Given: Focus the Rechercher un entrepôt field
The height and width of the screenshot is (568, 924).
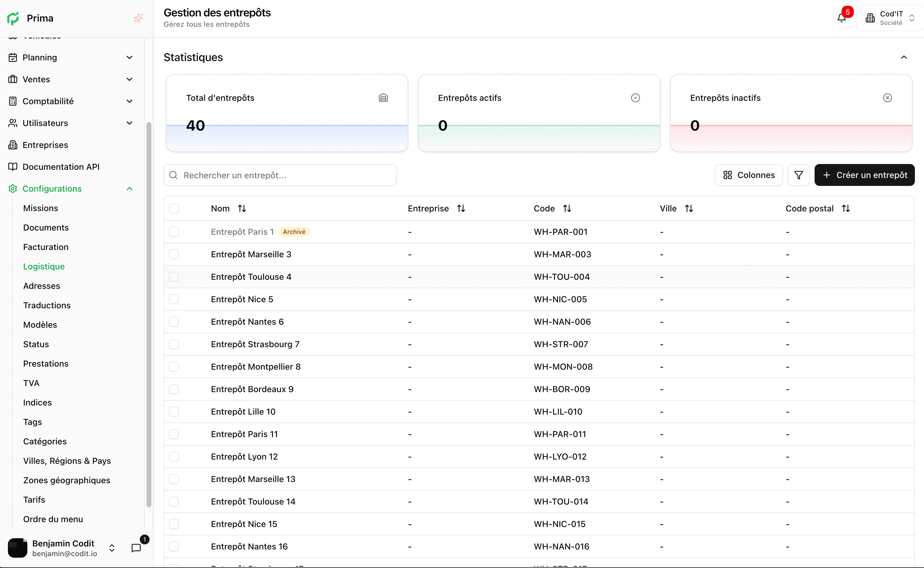Looking at the screenshot, I should 280,175.
